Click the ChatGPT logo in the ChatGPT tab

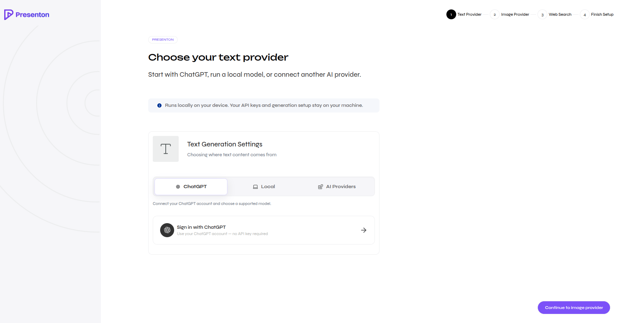pos(178,187)
